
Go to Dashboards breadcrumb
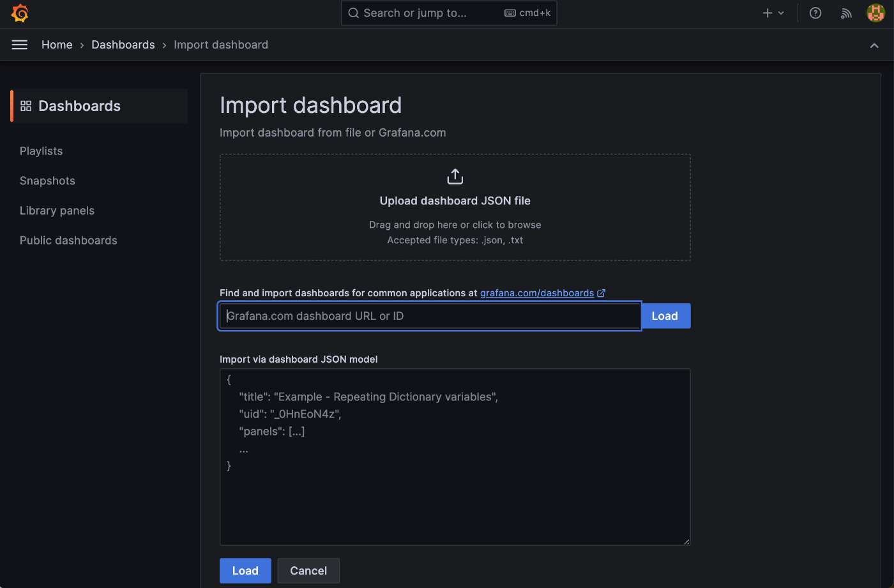point(123,45)
